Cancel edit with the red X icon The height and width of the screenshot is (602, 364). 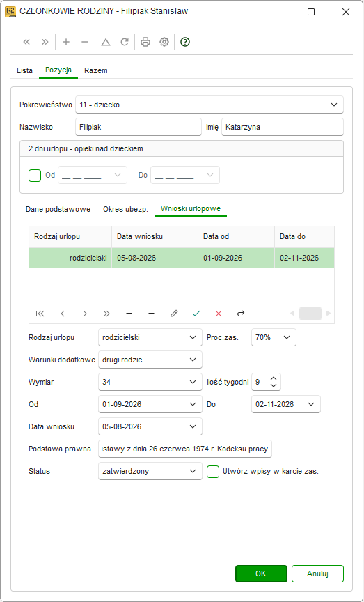[x=219, y=314]
